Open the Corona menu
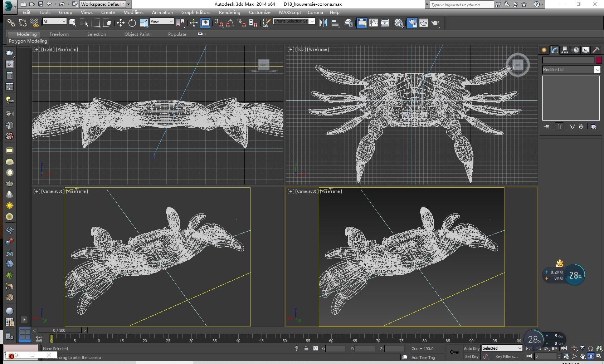The height and width of the screenshot is (364, 604). [x=315, y=12]
